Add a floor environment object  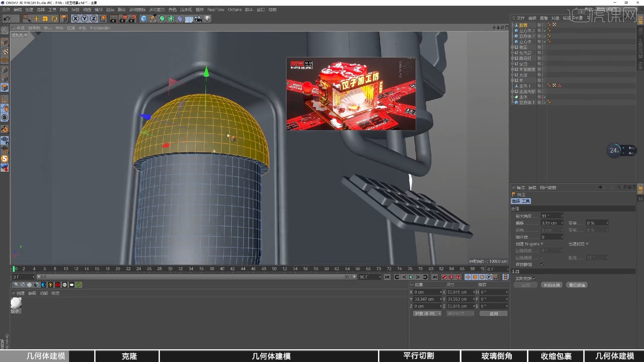[189, 19]
